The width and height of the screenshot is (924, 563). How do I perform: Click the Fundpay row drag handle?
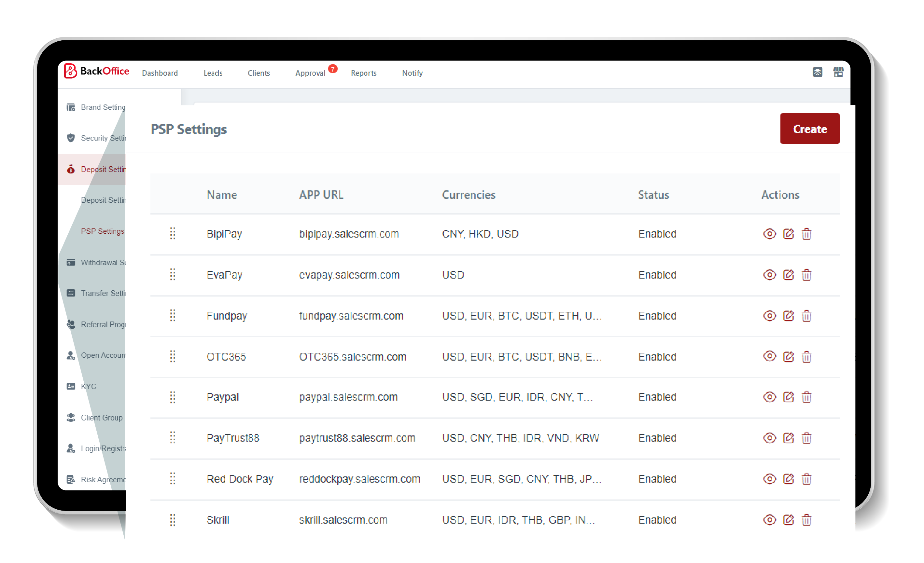pyautogui.click(x=173, y=315)
